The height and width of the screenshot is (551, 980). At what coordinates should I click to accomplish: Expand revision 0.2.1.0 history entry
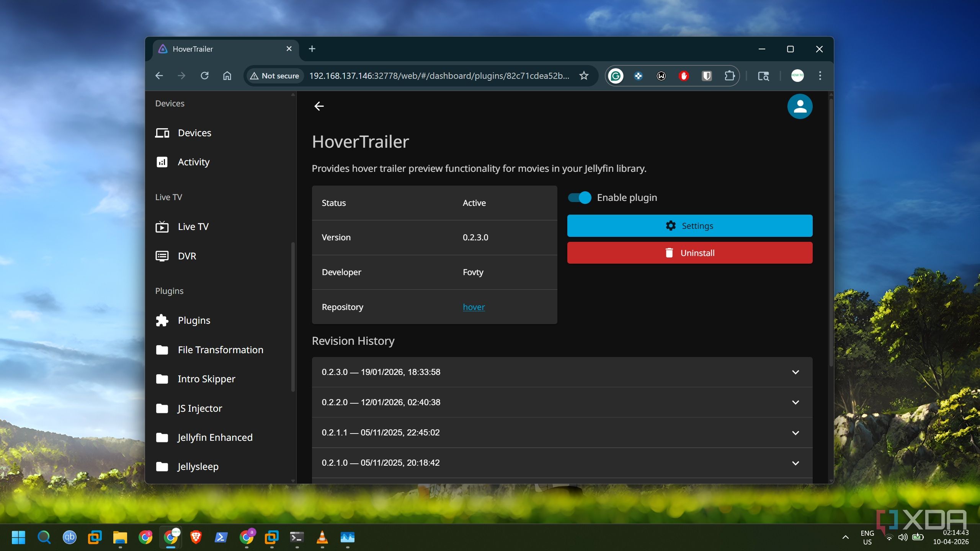pyautogui.click(x=562, y=463)
